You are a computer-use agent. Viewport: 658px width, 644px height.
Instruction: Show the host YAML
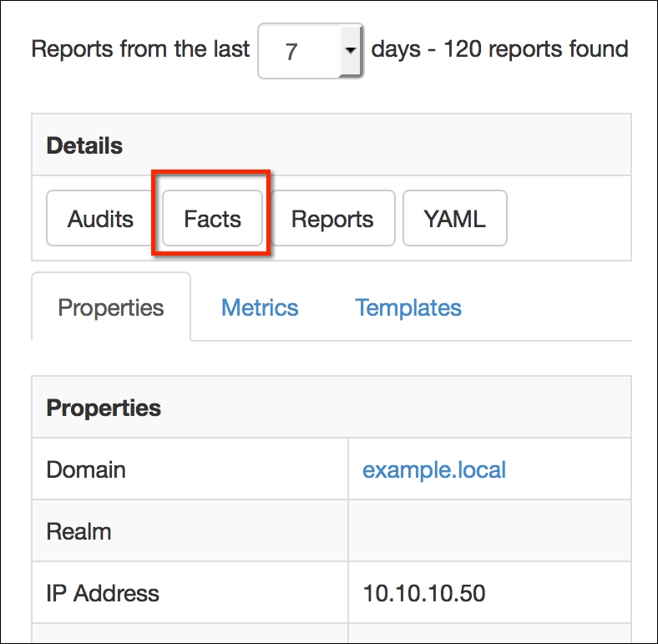pos(454,220)
